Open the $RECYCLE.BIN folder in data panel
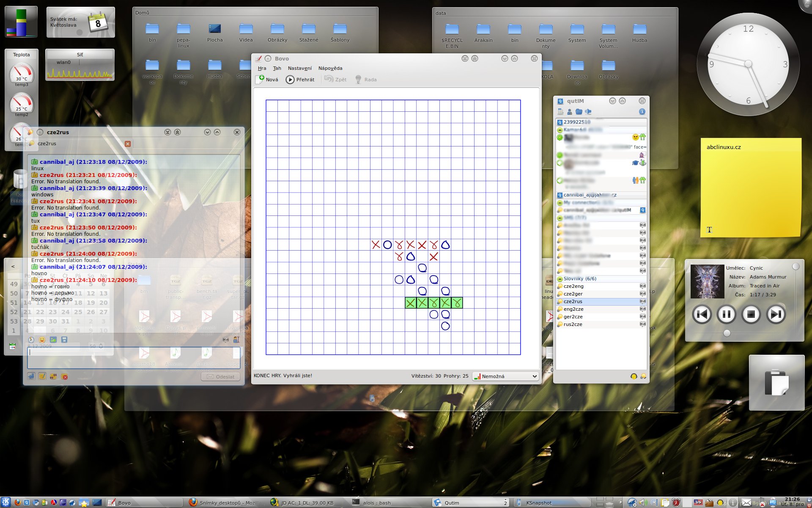 coord(452,36)
